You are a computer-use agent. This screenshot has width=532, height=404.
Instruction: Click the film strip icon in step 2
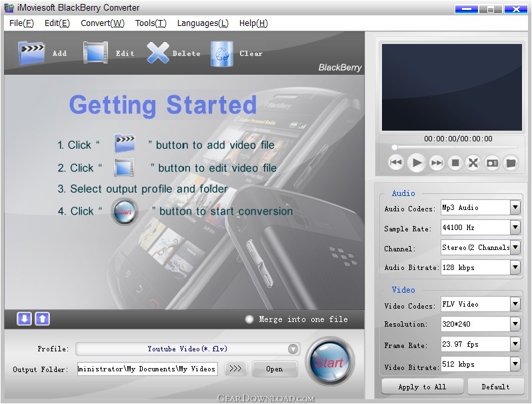pos(124,167)
